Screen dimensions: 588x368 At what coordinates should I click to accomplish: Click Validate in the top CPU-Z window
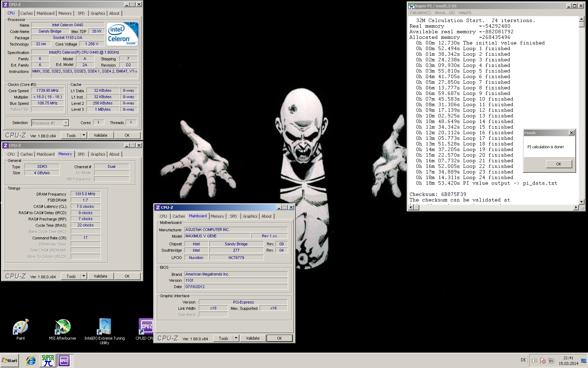click(100, 135)
